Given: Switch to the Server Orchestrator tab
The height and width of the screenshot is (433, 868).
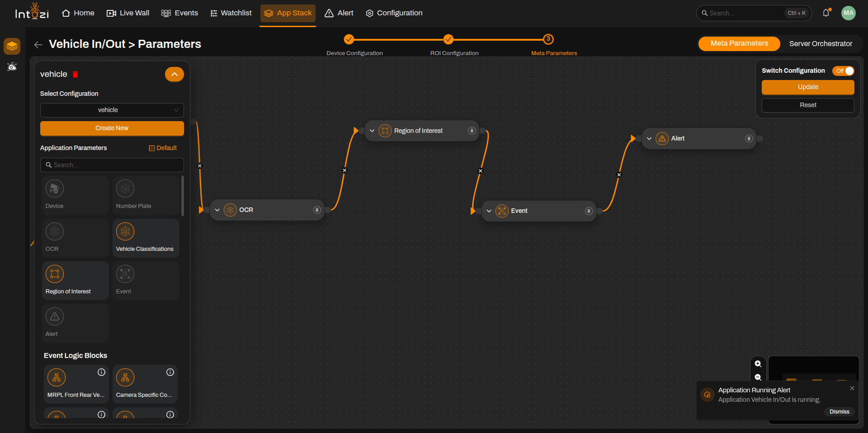Looking at the screenshot, I should click(x=821, y=44).
